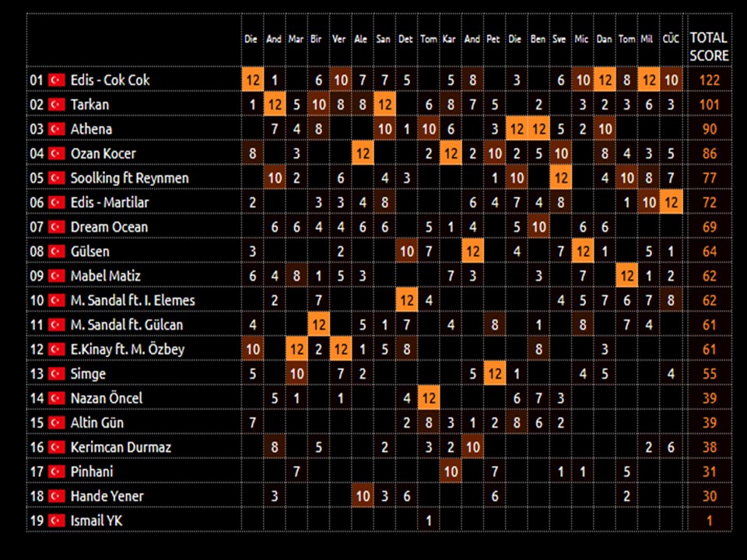Viewport: 747px width, 560px height.
Task: Click the Mil column header
Action: [x=647, y=39]
